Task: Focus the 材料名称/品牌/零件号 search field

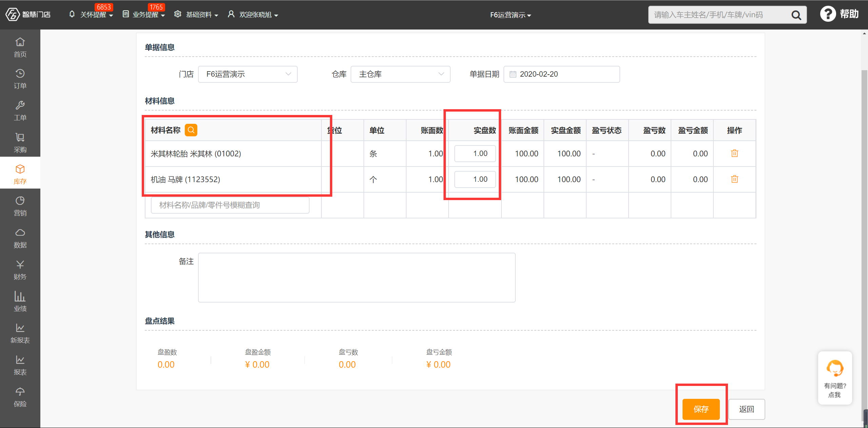Action: (230, 205)
